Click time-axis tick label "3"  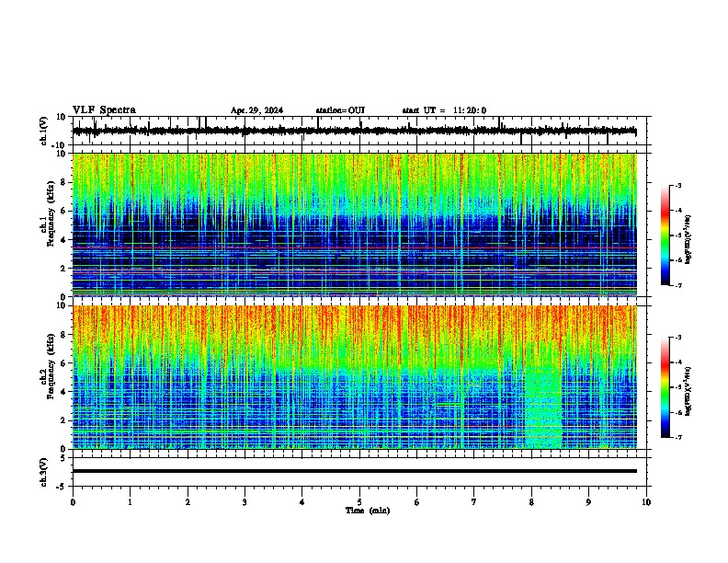(x=245, y=502)
